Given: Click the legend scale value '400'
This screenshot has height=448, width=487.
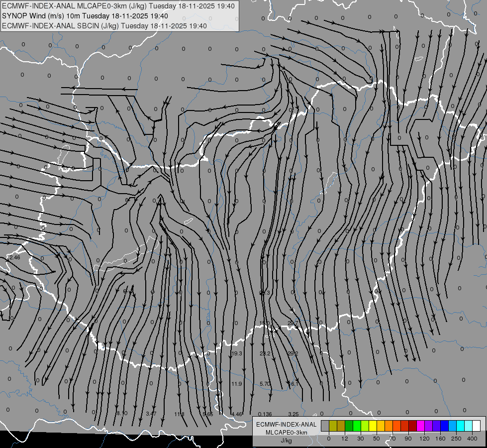Looking at the screenshot, I should pos(472,439).
